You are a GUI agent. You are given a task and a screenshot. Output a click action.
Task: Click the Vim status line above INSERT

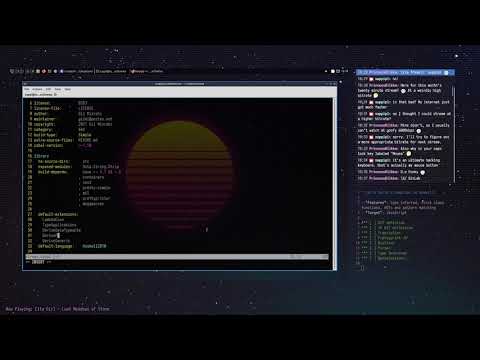pyautogui.click(x=177, y=257)
